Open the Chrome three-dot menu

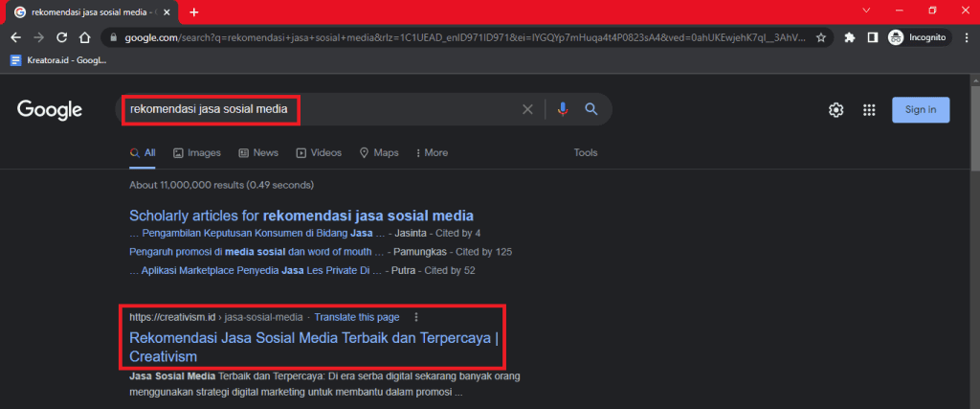coord(965,37)
